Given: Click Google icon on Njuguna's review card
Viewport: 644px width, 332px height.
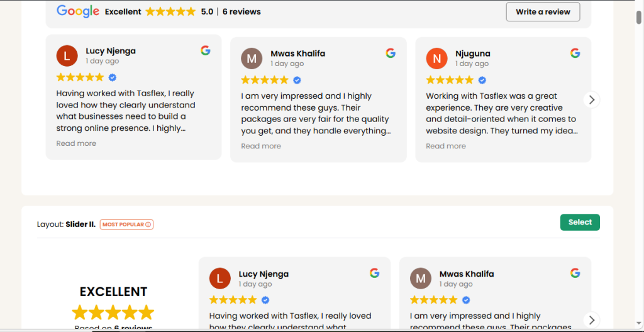Looking at the screenshot, I should [x=575, y=53].
